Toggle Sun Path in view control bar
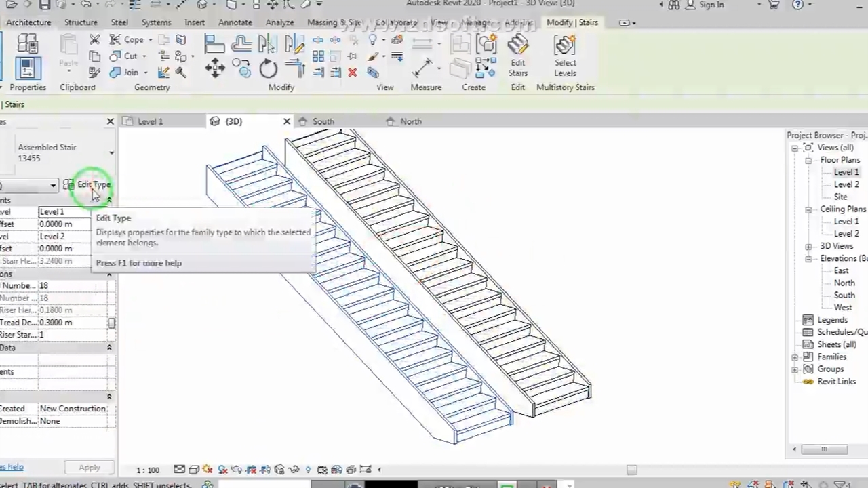This screenshot has width=868, height=488. [208, 469]
